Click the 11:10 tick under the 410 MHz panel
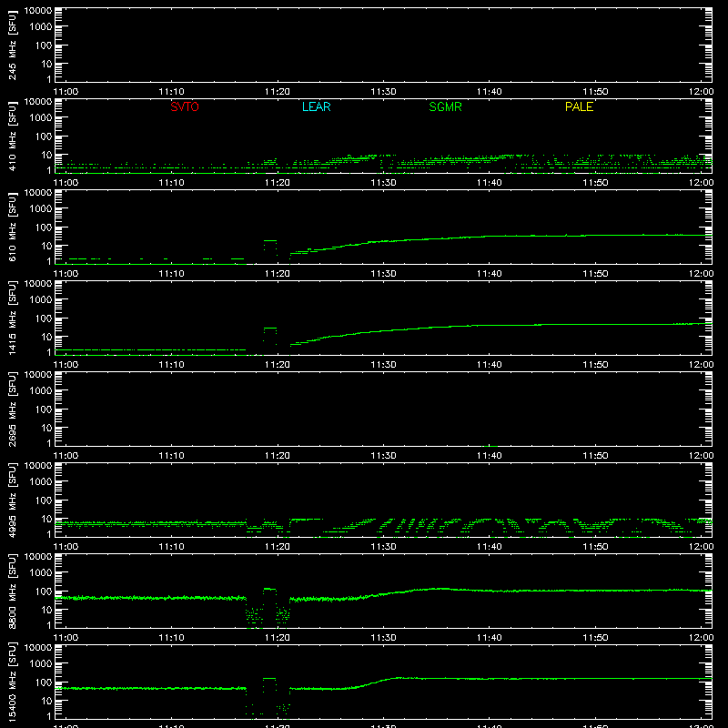 coord(172,183)
